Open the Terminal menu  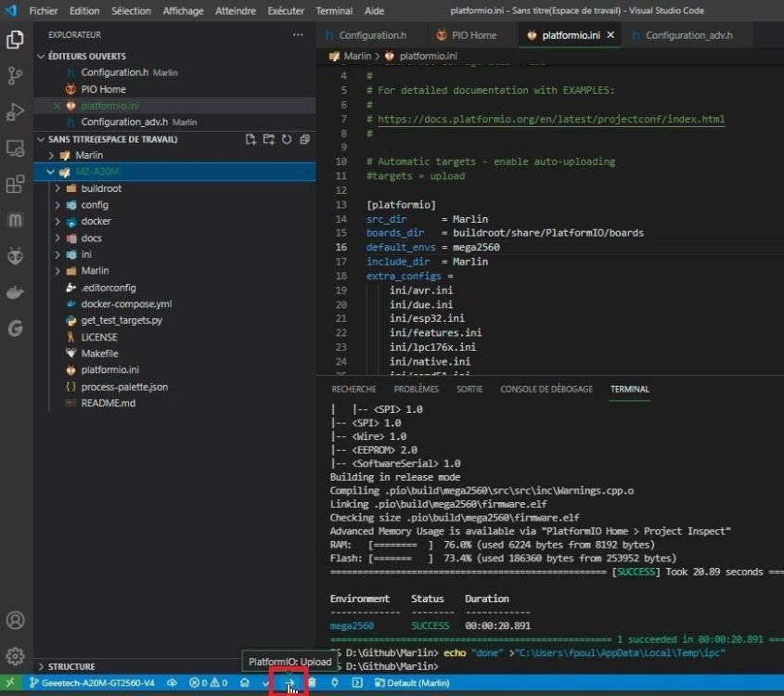tap(334, 11)
